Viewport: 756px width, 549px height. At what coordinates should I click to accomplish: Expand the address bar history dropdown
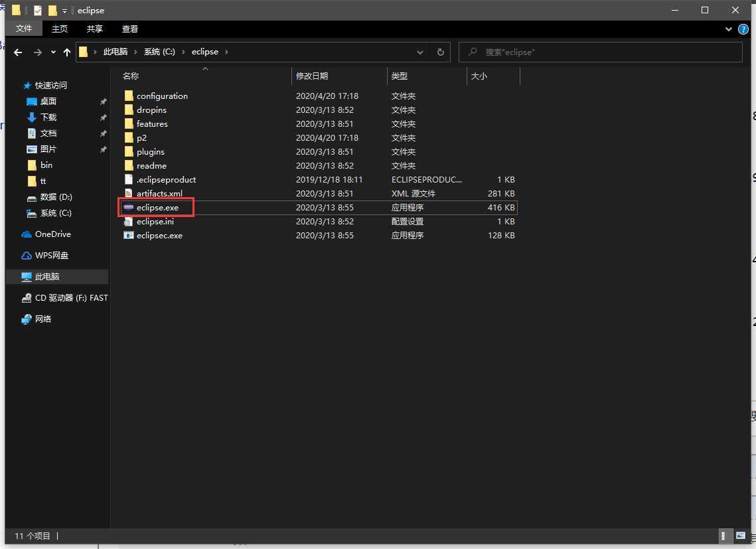(x=420, y=52)
